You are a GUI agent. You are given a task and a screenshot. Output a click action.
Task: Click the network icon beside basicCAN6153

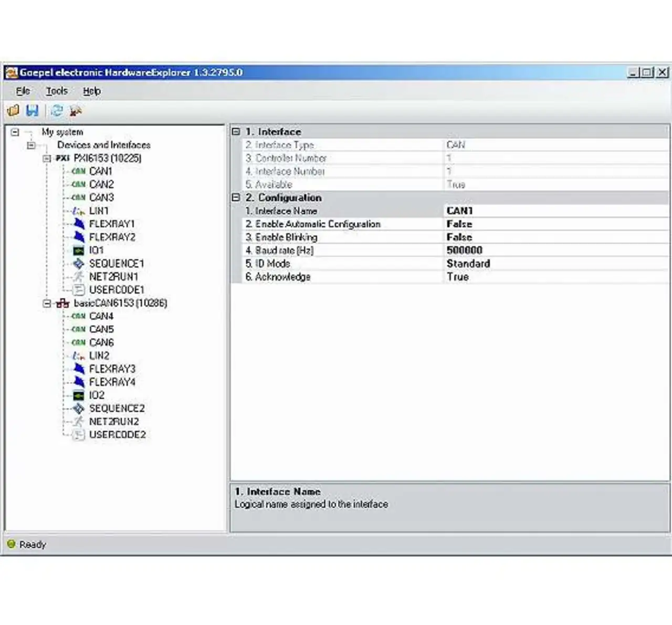(x=62, y=303)
